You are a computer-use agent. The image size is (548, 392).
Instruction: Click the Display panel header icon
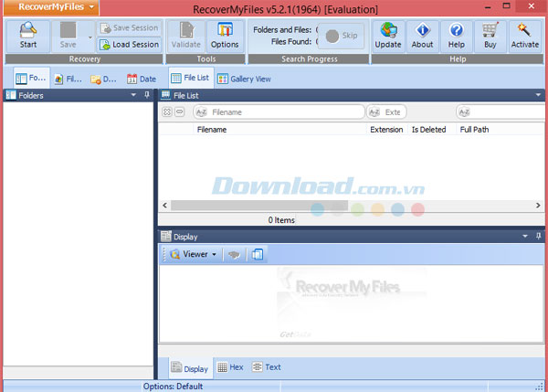(x=166, y=237)
